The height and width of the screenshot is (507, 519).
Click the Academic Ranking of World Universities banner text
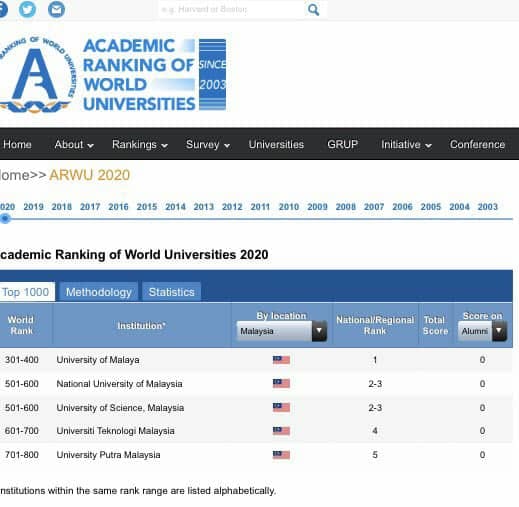coord(139,75)
